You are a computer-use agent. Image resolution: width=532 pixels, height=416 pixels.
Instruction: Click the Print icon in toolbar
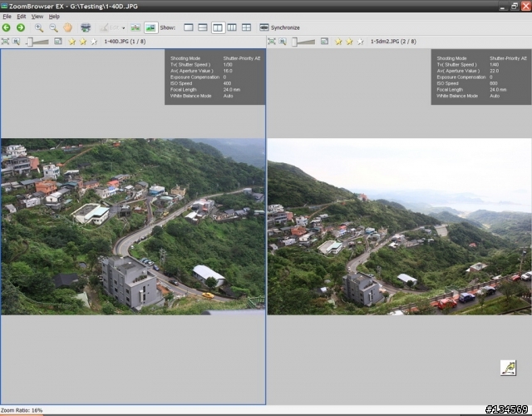tap(86, 27)
